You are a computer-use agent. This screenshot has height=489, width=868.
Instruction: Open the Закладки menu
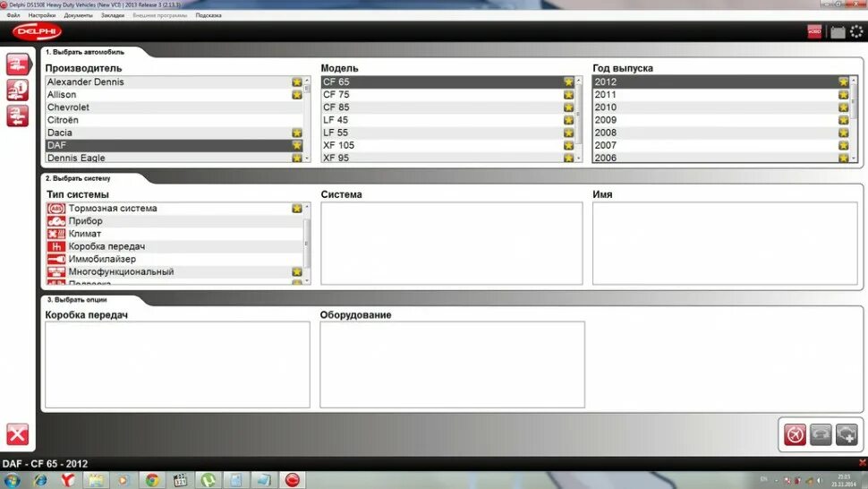(x=113, y=15)
